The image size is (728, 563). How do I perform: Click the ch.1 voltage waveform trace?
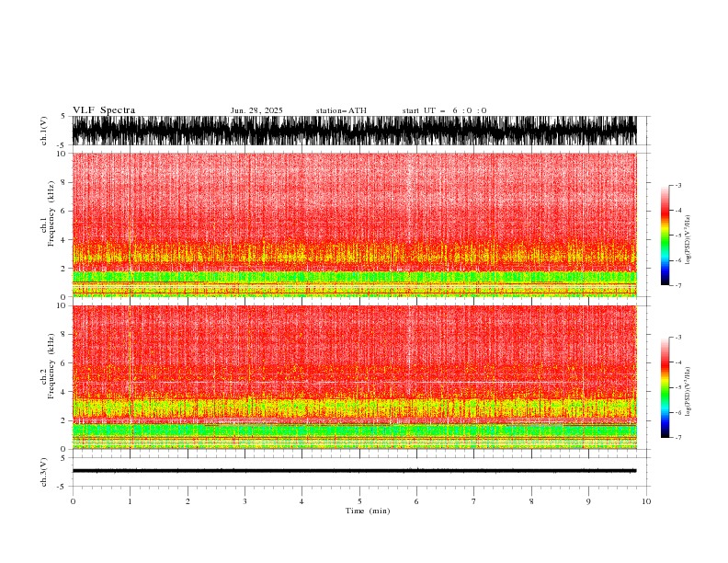354,131
